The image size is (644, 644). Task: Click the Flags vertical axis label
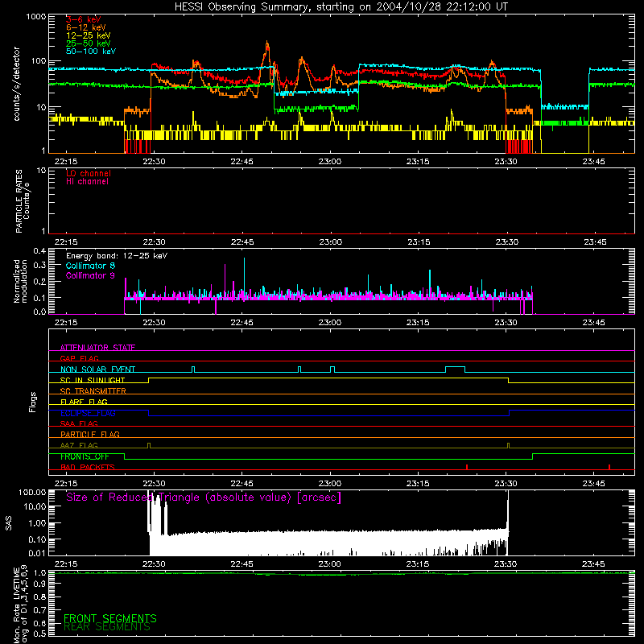(32, 402)
